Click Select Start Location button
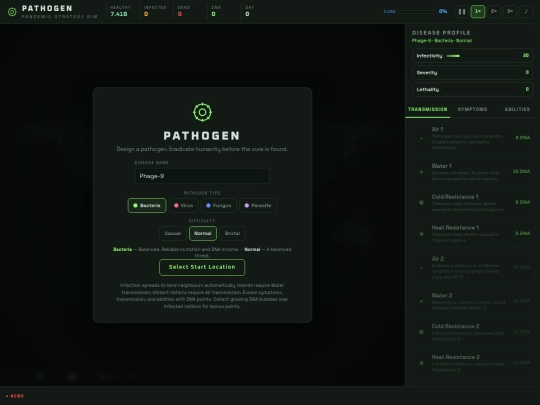 click(x=202, y=267)
